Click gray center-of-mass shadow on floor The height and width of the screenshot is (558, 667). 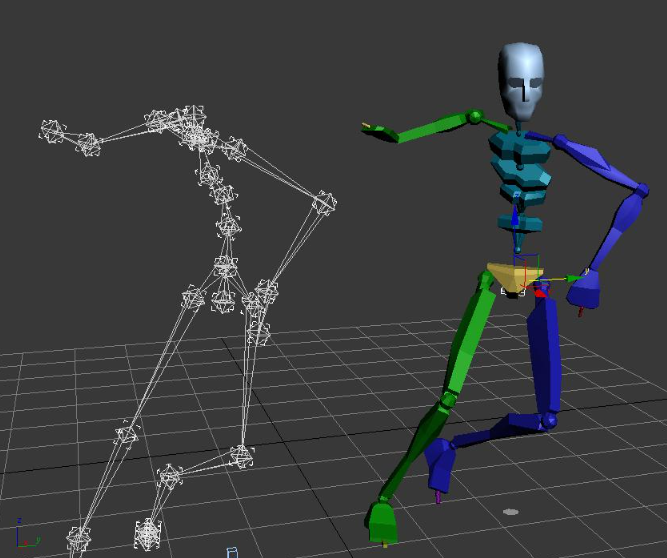(x=511, y=512)
